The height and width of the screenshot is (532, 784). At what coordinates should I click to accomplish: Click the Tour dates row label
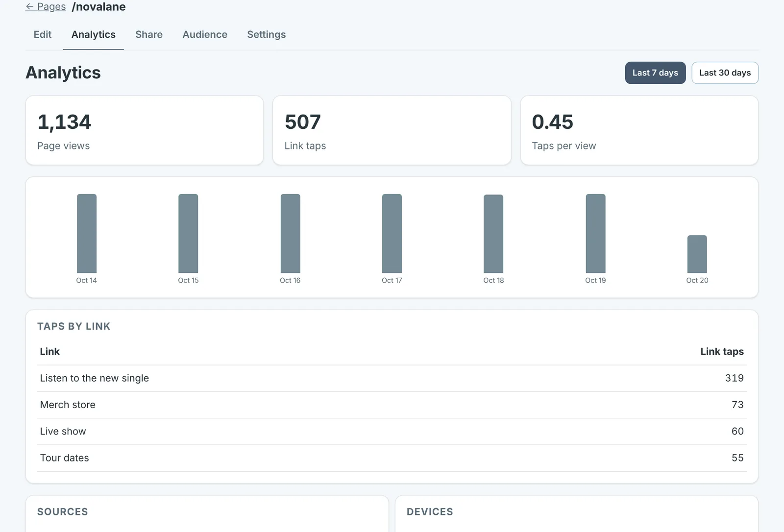tap(64, 458)
